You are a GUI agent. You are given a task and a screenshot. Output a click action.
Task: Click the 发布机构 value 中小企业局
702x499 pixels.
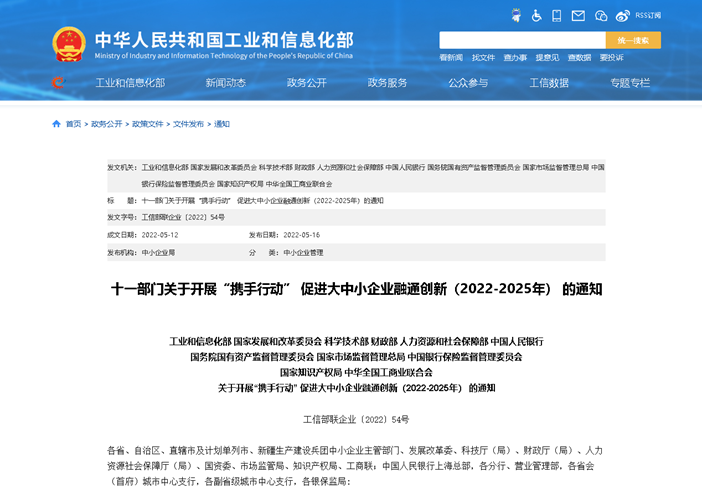(158, 253)
